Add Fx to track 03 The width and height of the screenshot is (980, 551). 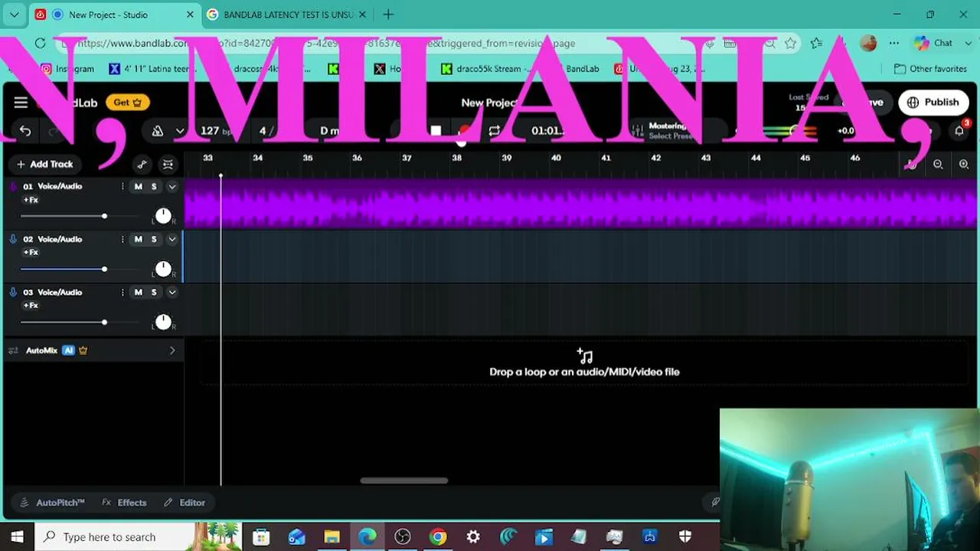coord(31,305)
